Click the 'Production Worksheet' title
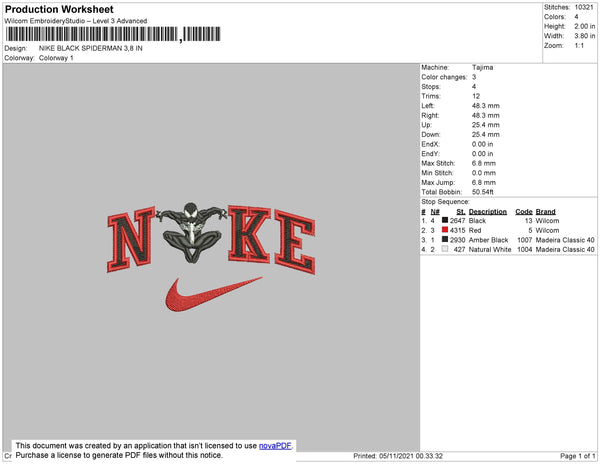The width and height of the screenshot is (600, 464). coord(59,9)
